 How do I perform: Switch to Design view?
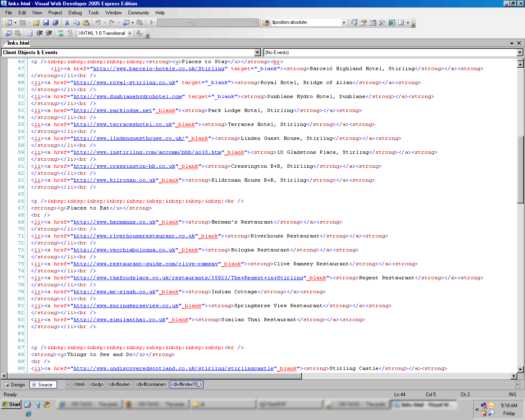pyautogui.click(x=15, y=385)
